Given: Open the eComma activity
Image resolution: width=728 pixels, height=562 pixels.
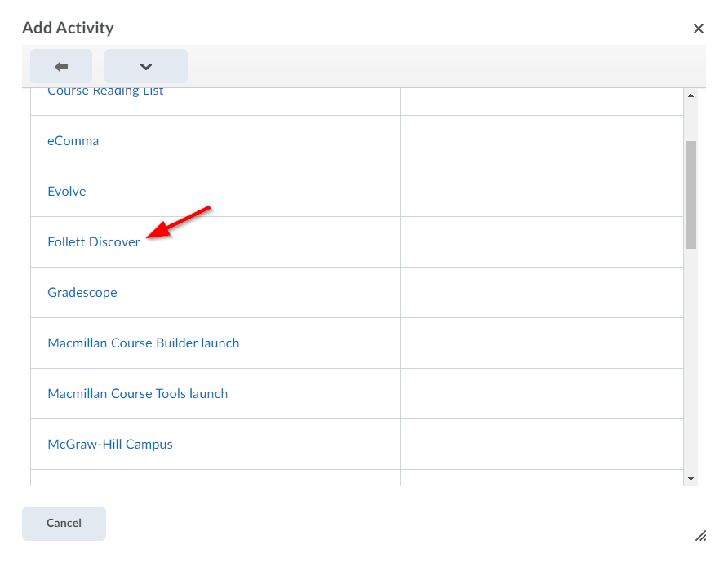Looking at the screenshot, I should click(x=73, y=140).
